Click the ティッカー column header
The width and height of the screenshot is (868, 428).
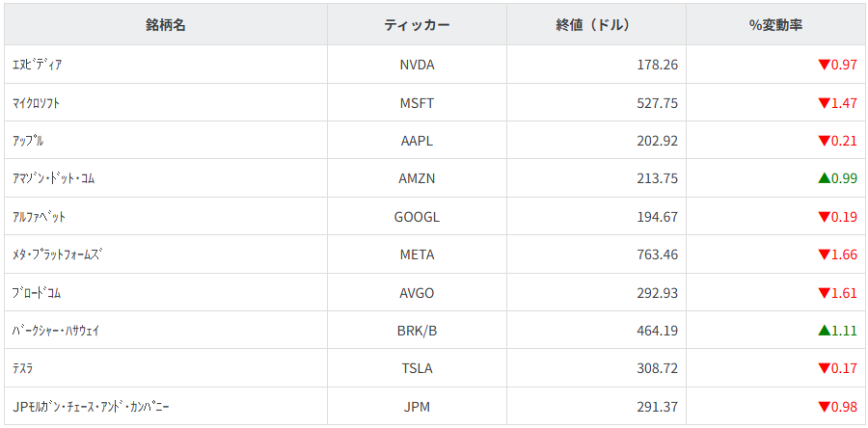(x=417, y=25)
